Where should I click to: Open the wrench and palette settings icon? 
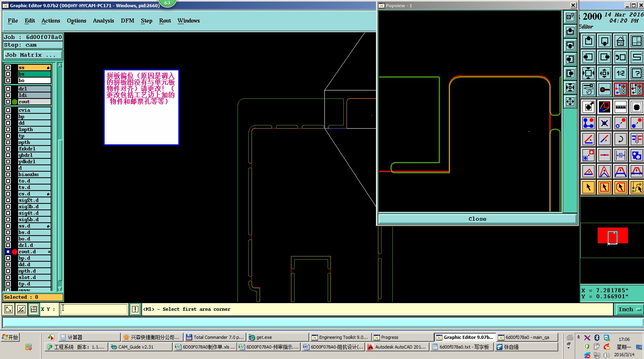(x=588, y=89)
